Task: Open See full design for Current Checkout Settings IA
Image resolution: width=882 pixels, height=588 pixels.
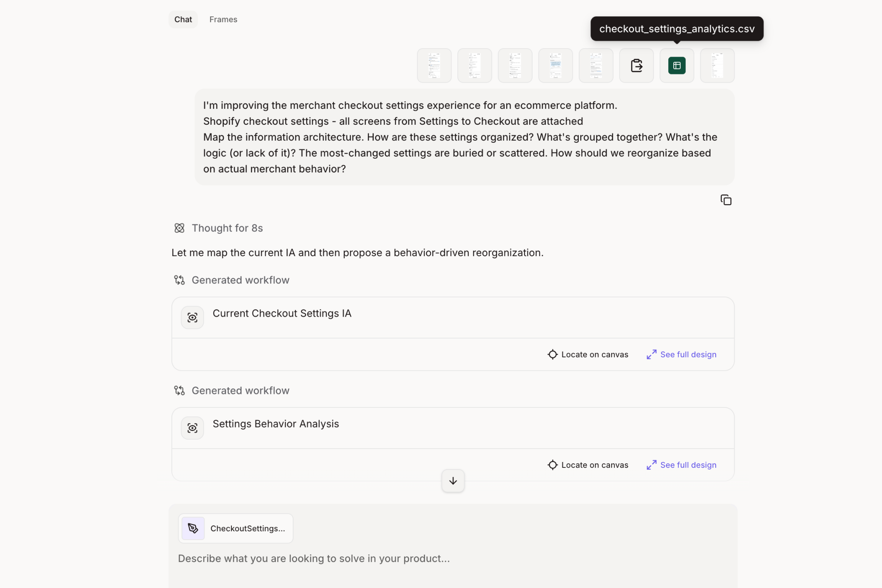Action: pos(688,354)
